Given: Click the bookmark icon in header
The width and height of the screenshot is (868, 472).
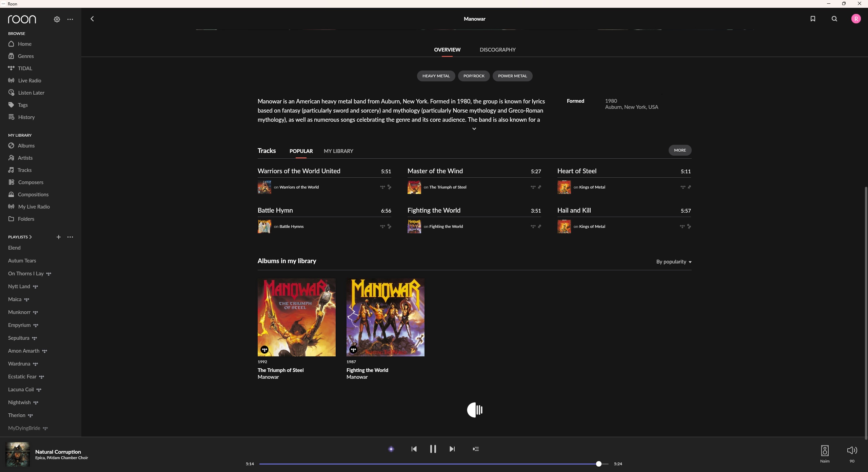Looking at the screenshot, I should coord(813,19).
